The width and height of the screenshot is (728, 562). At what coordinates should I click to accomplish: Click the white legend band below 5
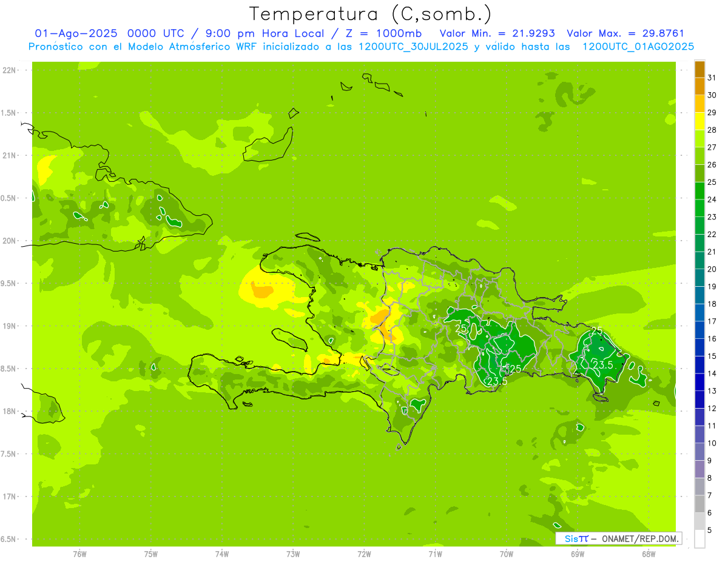tap(699, 539)
